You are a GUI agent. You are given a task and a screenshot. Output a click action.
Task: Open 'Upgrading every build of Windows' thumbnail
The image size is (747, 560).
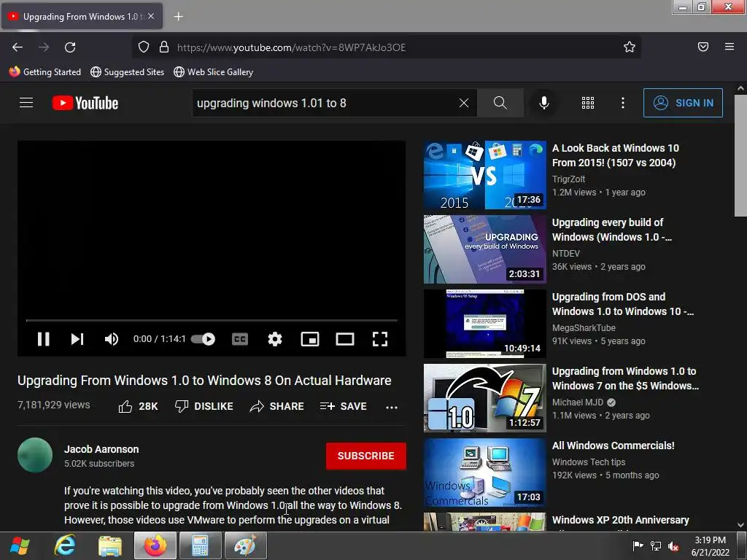click(x=484, y=249)
